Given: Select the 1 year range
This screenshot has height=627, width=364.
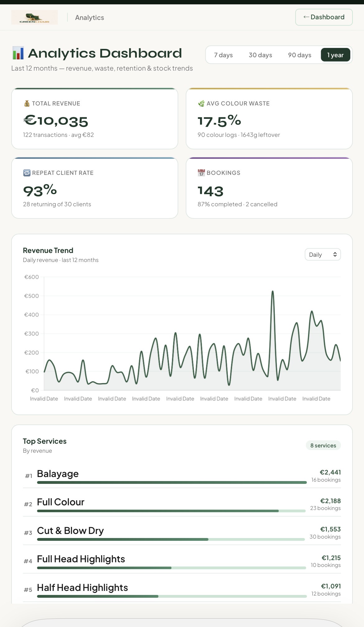Looking at the screenshot, I should (x=335, y=55).
